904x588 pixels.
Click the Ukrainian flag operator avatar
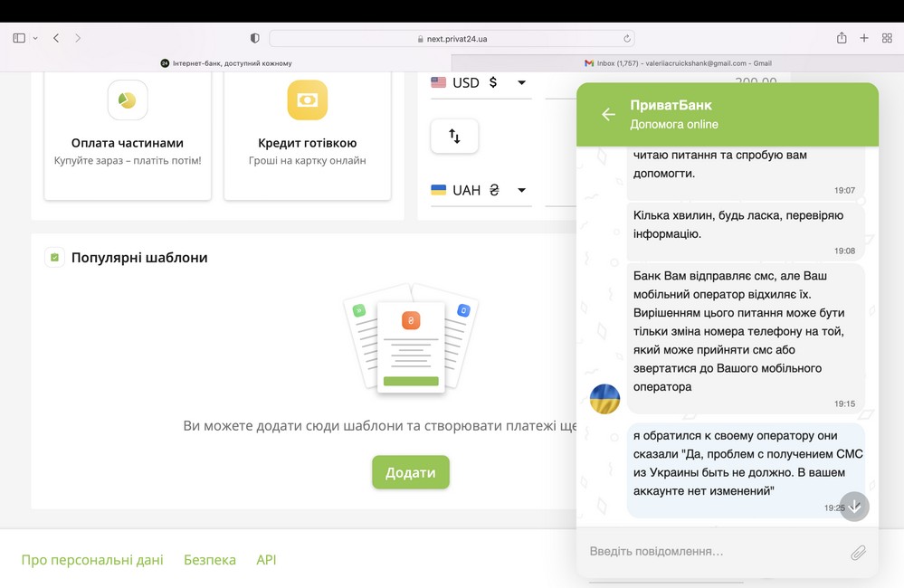point(604,399)
